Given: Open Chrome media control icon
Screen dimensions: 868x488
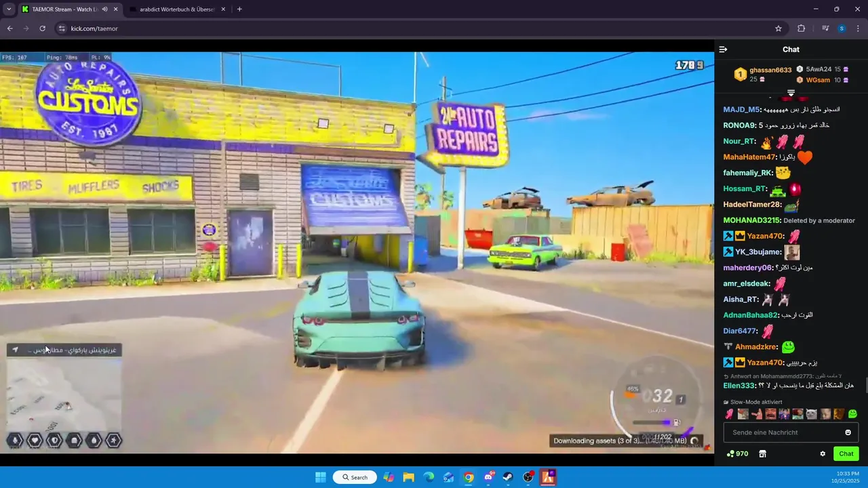Looking at the screenshot, I should [825, 28].
